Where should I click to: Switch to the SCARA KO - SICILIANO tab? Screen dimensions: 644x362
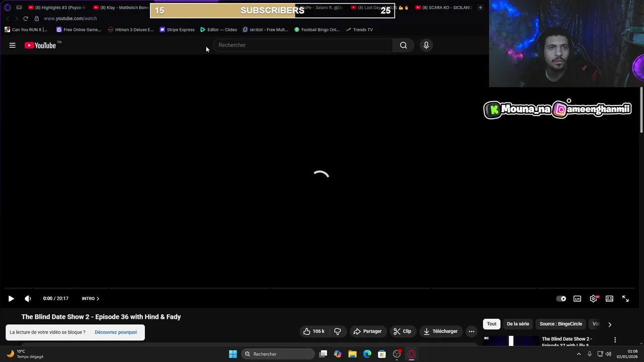pyautogui.click(x=444, y=8)
